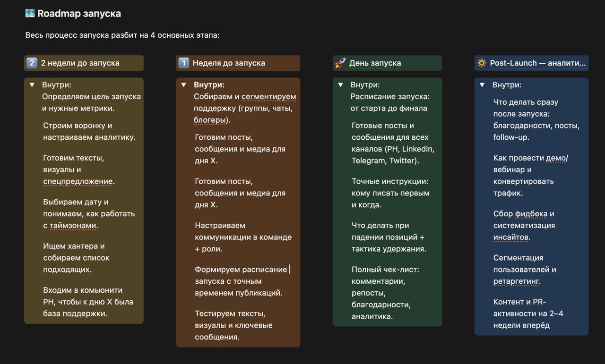This screenshot has width=605, height=364.
Task: Collapse the toggle in 2 недели до запуска column
Action: point(32,85)
